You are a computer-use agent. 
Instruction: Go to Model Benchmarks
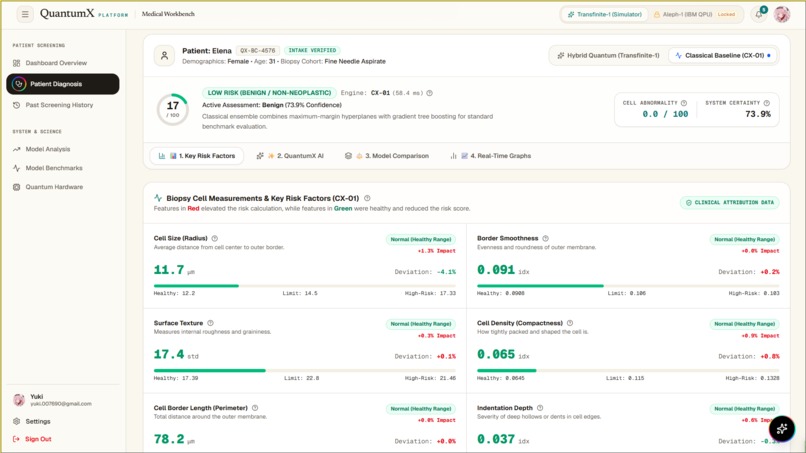(x=63, y=168)
